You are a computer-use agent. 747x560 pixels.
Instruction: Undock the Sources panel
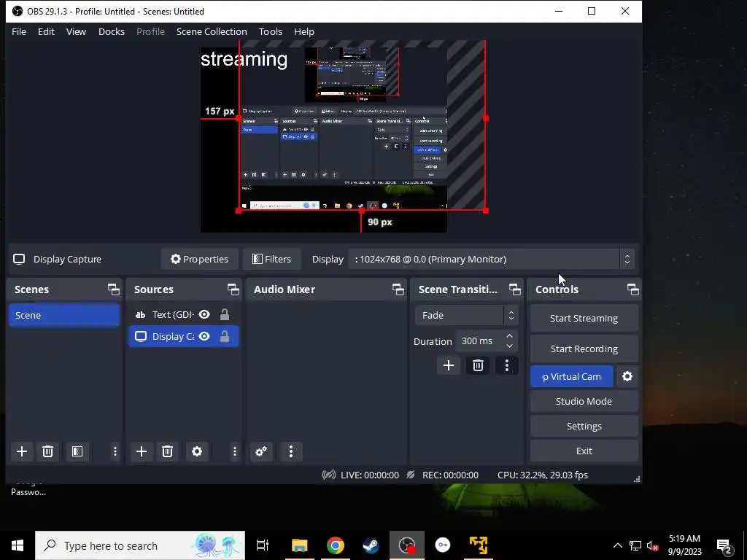pyautogui.click(x=233, y=289)
